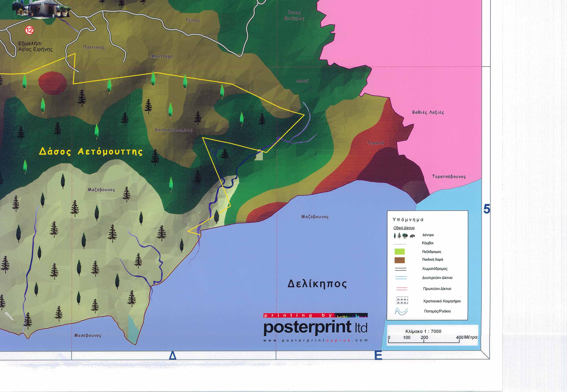Click the black double-line Χωματόδρομος symbol
567x392 pixels.
[x=401, y=269]
